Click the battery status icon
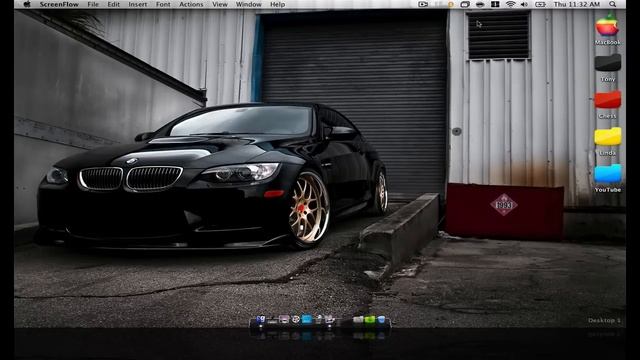This screenshot has height=360, width=640. [x=540, y=4]
